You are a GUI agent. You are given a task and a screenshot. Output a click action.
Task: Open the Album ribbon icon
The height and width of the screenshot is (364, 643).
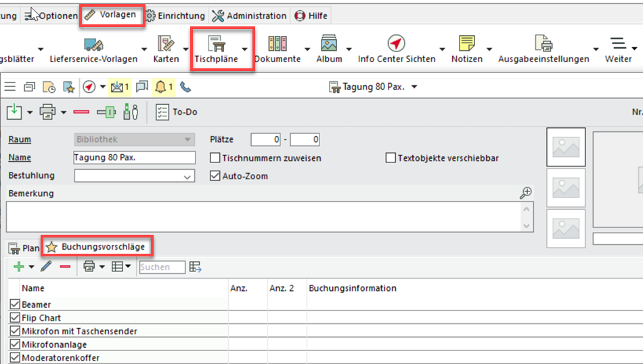click(x=329, y=45)
